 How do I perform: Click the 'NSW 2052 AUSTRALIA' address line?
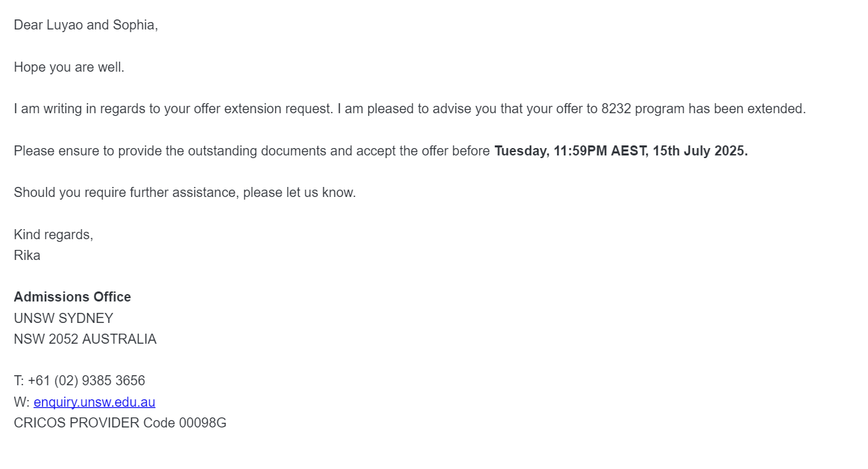tap(85, 339)
